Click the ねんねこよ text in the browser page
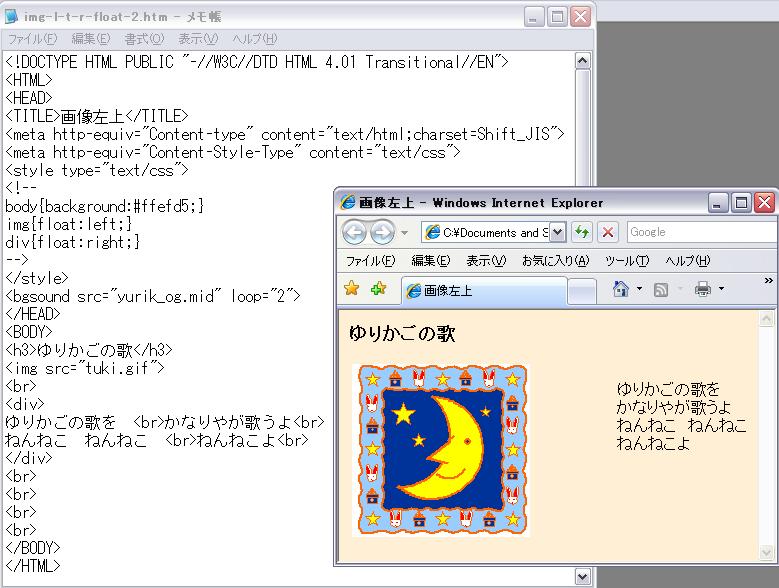The height and width of the screenshot is (588, 779). coord(653,442)
